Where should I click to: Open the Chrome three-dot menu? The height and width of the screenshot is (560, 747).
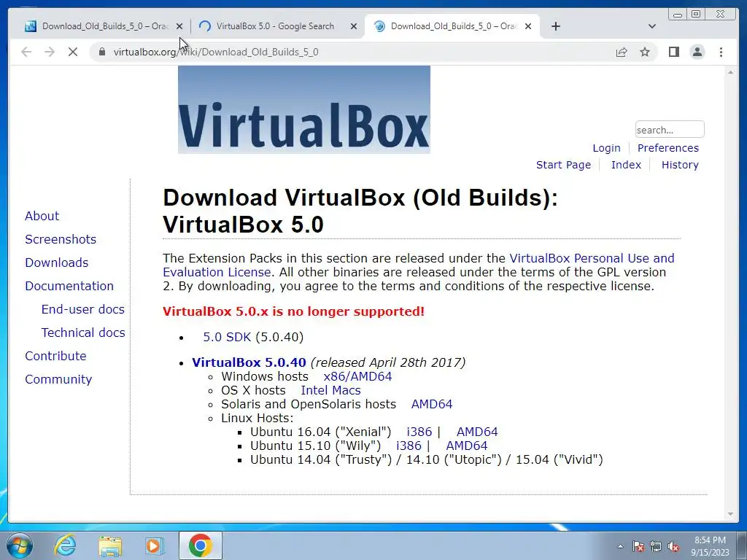pyautogui.click(x=721, y=52)
